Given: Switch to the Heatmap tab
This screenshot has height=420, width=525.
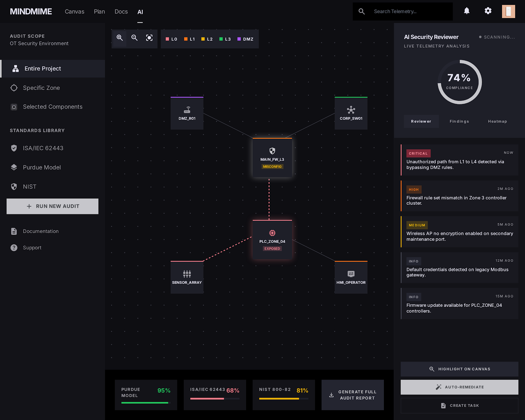Looking at the screenshot, I should tap(497, 121).
